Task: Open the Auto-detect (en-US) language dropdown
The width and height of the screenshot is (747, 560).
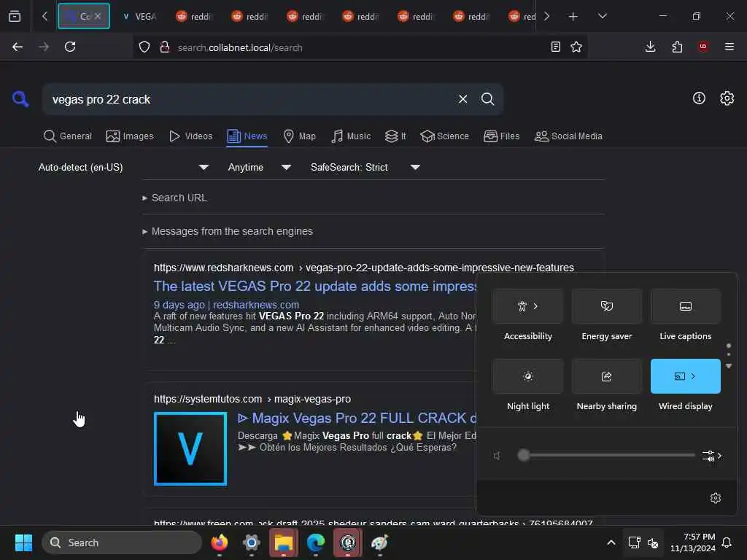Action: (123, 167)
